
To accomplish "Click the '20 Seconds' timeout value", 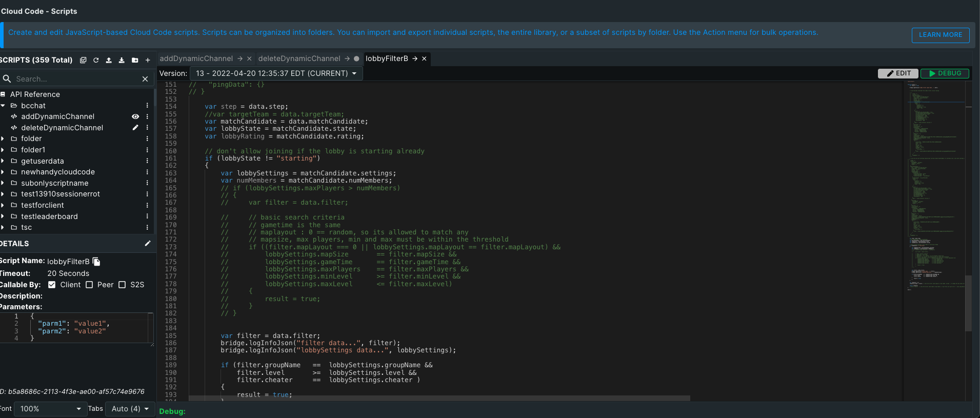I will click(x=68, y=273).
